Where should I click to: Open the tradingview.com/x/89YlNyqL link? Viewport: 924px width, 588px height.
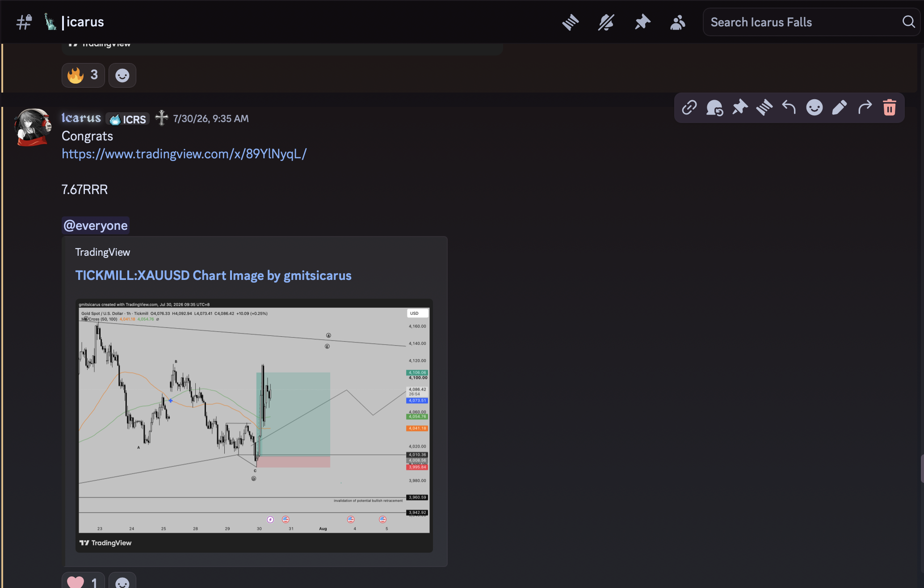(x=184, y=154)
